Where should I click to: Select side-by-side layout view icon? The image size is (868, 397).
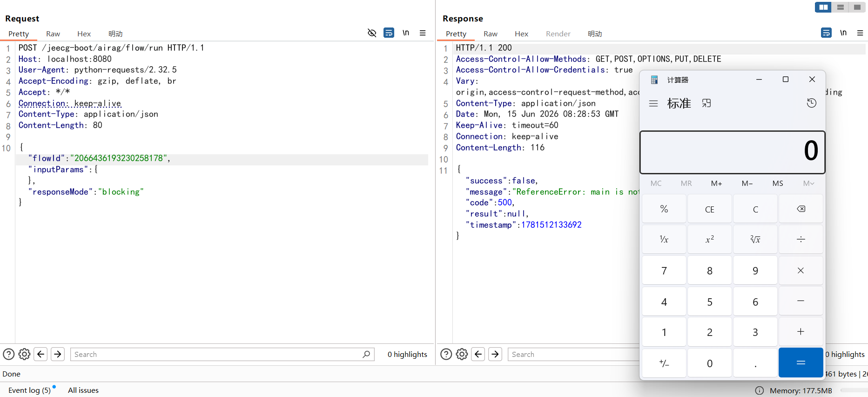point(823,7)
